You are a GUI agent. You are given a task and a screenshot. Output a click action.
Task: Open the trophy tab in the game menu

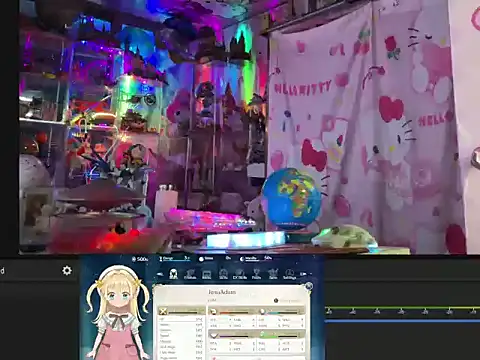[256, 274]
